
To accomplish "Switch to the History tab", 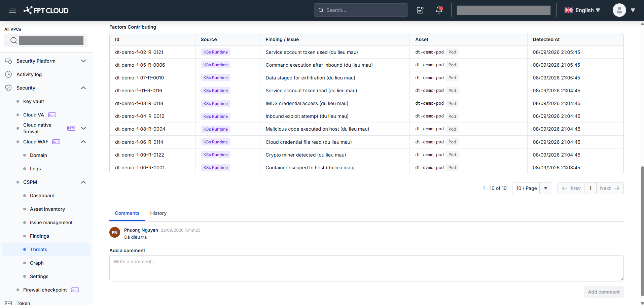I will [158, 213].
